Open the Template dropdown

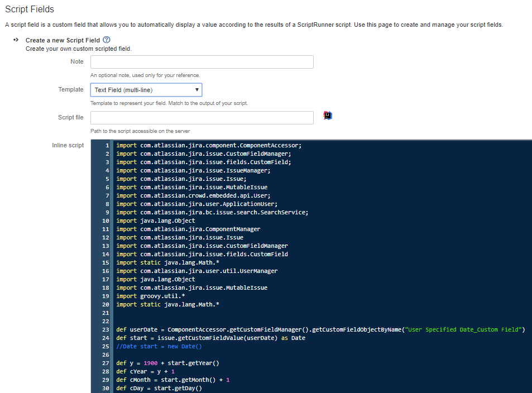pyautogui.click(x=146, y=90)
